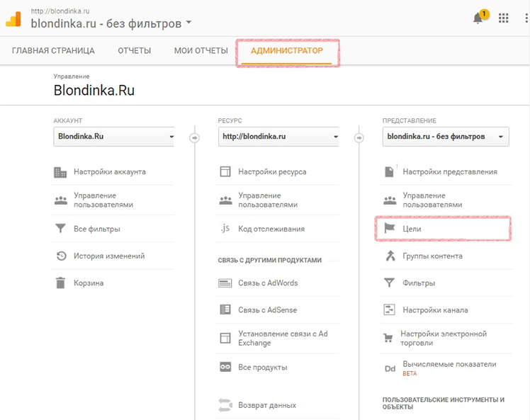Open История изменений link

pyautogui.click(x=109, y=256)
